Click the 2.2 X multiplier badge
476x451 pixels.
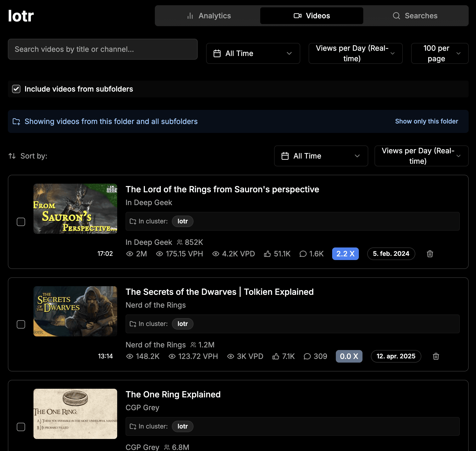(x=345, y=254)
